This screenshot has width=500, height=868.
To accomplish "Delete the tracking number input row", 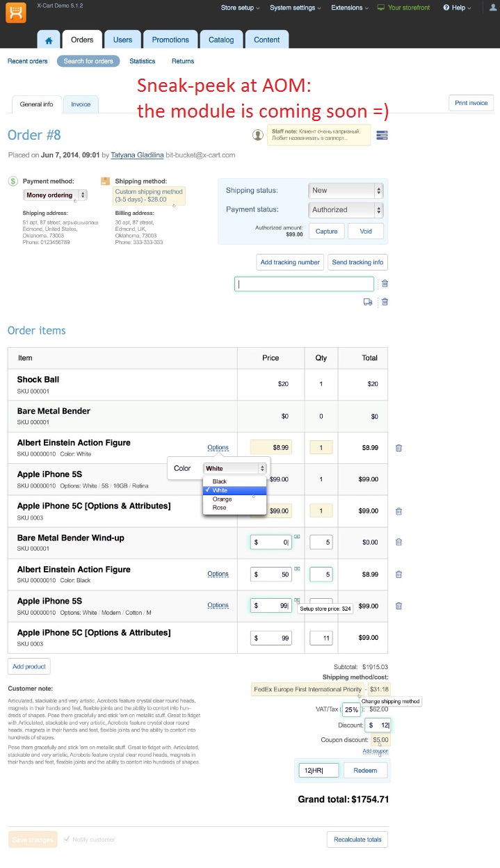I will pos(385,284).
